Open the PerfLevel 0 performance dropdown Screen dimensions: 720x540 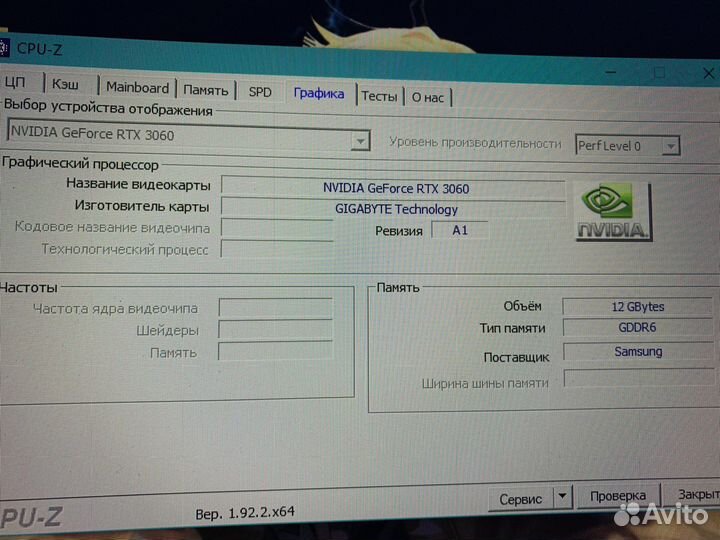click(627, 146)
